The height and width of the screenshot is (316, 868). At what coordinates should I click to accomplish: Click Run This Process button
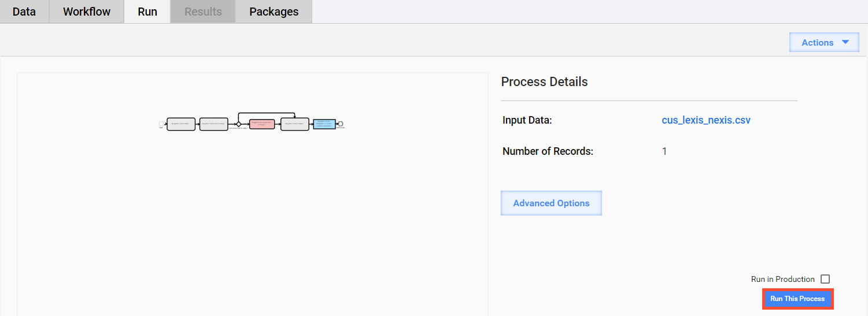(x=797, y=299)
